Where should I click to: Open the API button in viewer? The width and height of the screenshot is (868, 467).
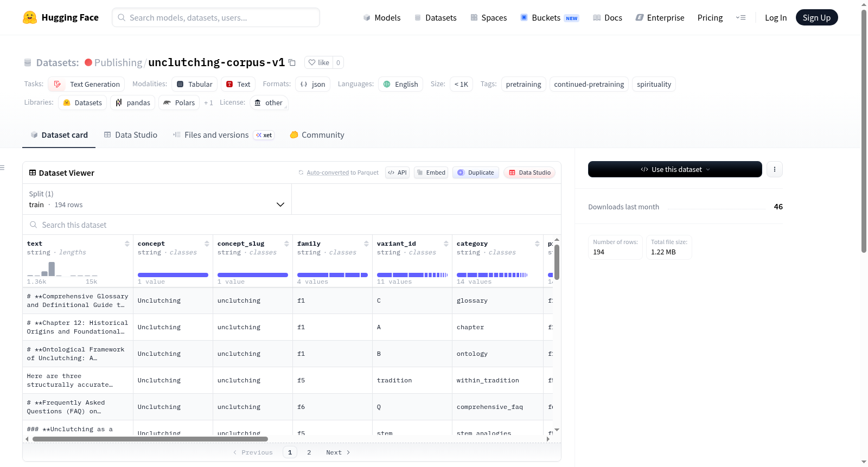[x=397, y=172]
